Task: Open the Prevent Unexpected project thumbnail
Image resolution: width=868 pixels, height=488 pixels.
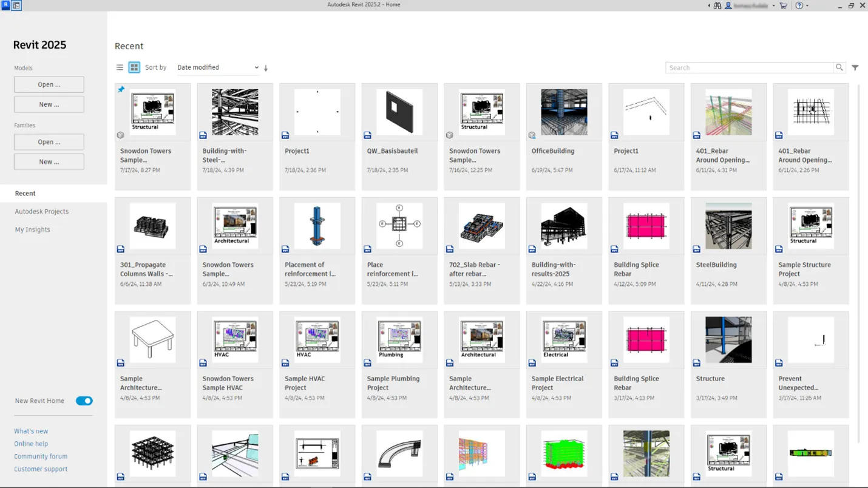Action: click(x=811, y=340)
